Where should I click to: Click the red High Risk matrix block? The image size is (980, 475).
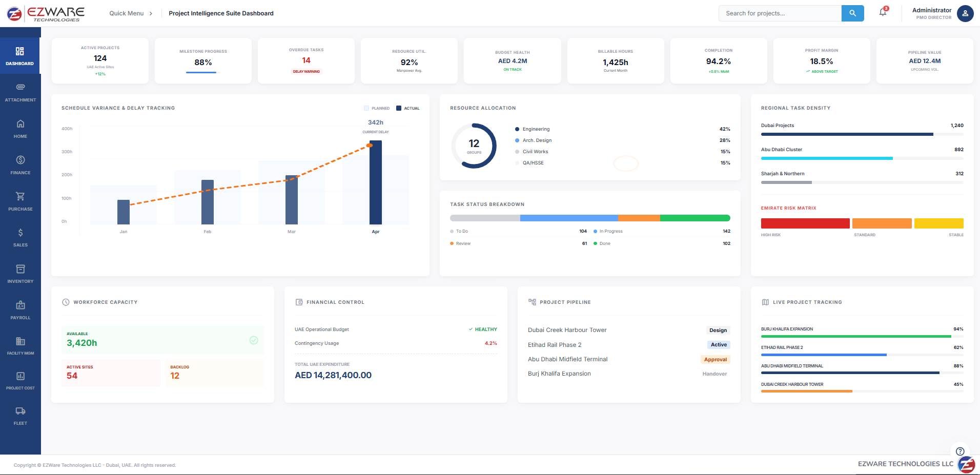click(805, 223)
